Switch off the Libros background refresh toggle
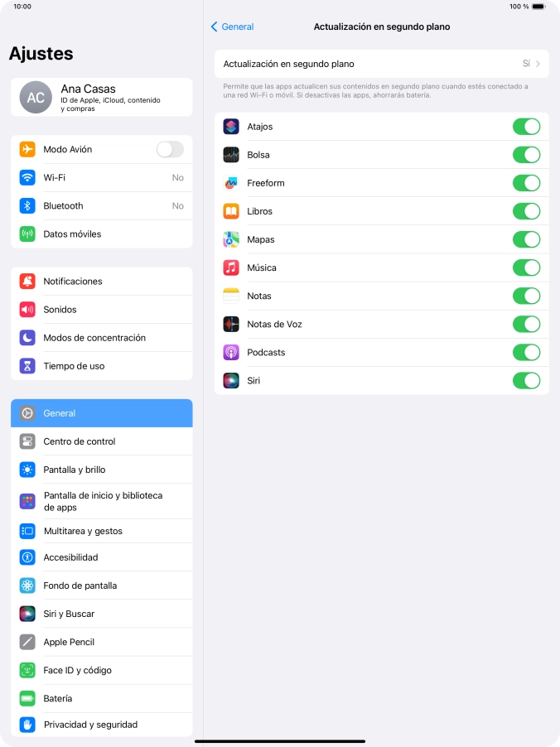The width and height of the screenshot is (560, 747). tap(526, 211)
